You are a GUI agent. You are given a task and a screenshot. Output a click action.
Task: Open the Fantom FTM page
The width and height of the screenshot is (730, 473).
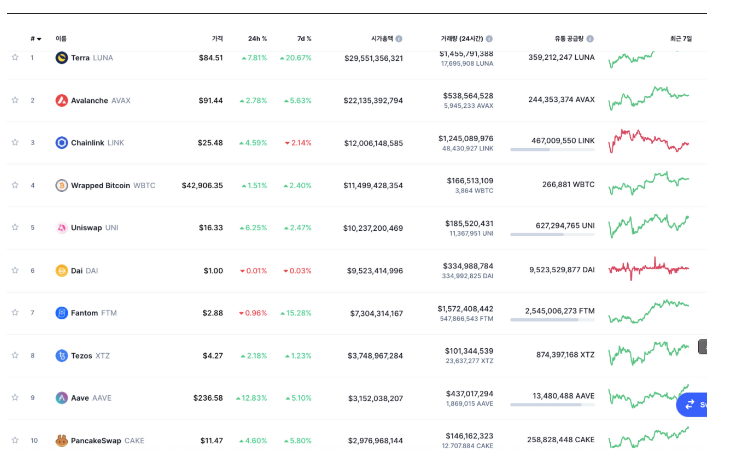(94, 313)
